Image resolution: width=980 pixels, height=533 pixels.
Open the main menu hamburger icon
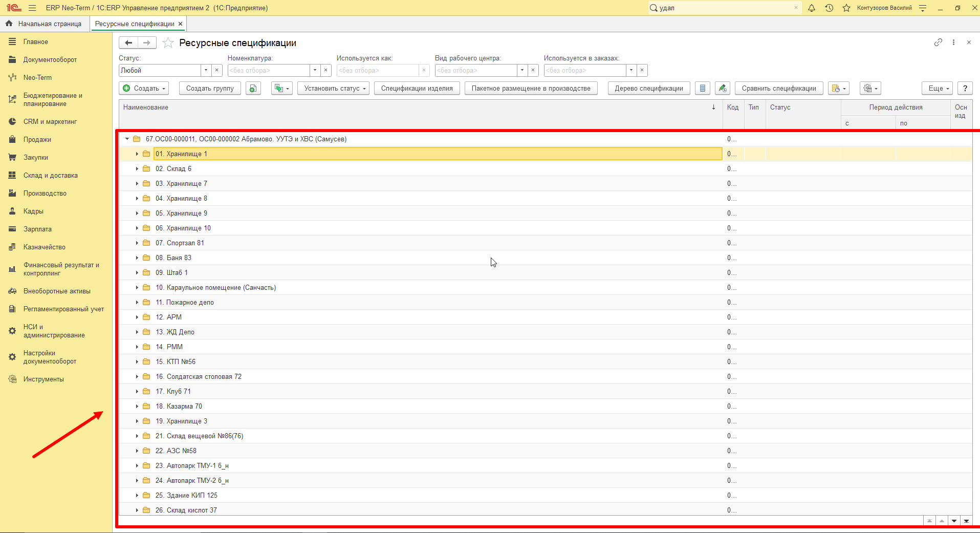(32, 8)
